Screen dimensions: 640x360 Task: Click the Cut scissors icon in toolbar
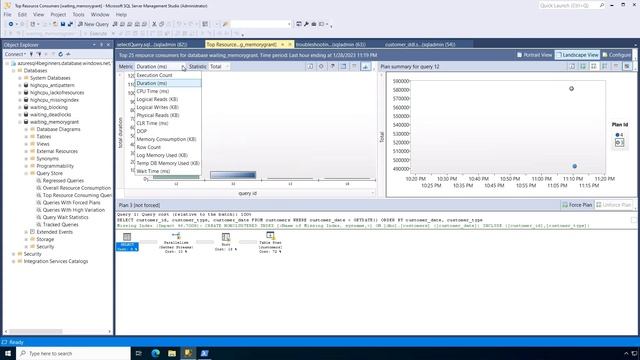tap(154, 24)
